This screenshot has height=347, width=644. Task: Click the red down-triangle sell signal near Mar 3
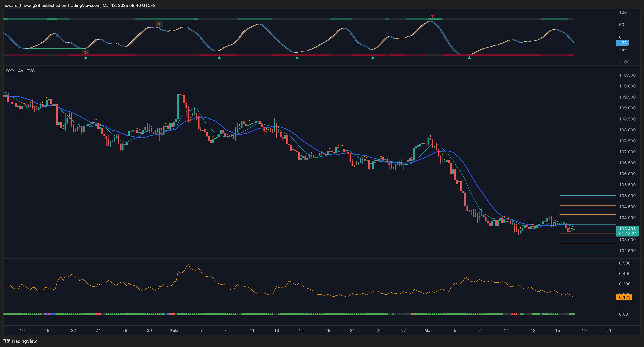pyautogui.click(x=433, y=16)
